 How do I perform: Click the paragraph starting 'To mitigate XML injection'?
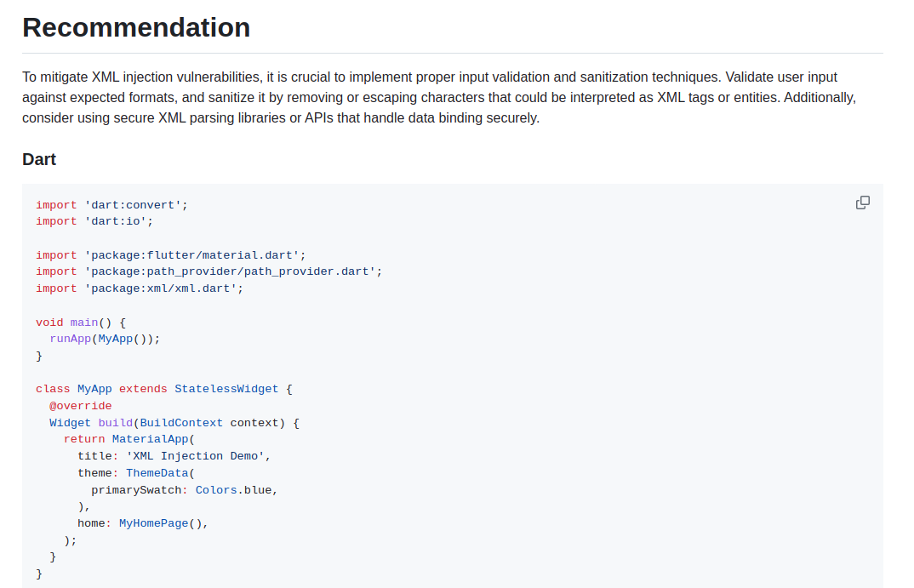pyautogui.click(x=439, y=97)
